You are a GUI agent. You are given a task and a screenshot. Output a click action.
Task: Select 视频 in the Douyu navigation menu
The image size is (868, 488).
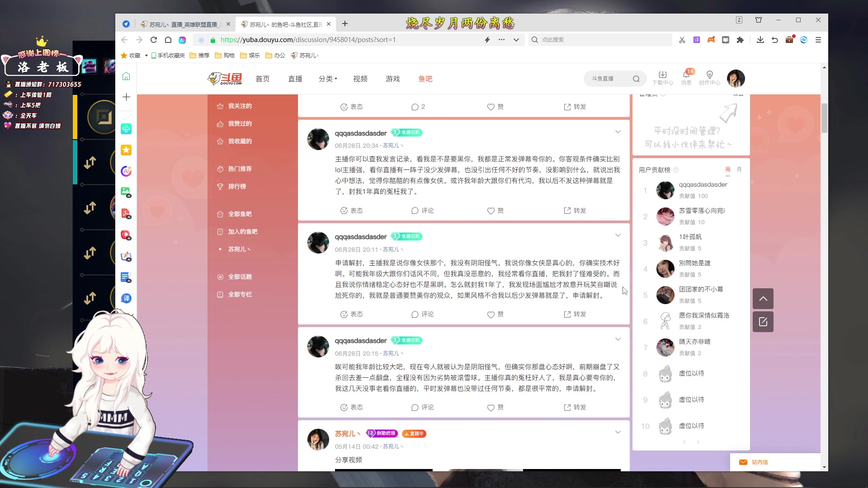click(x=360, y=78)
